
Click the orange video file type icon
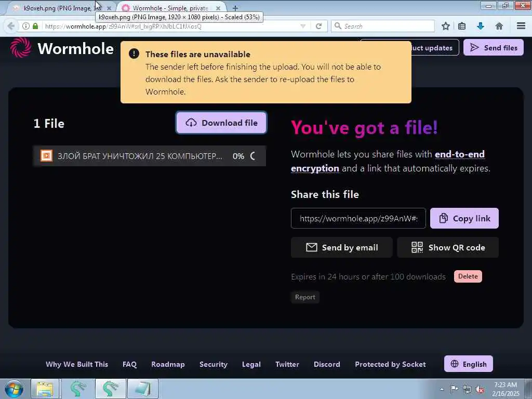point(46,156)
